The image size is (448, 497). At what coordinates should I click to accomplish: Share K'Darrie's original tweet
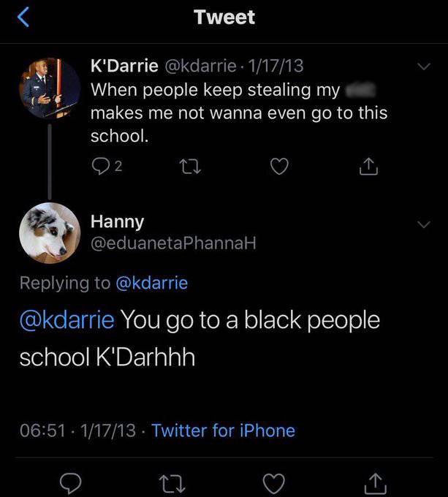(x=369, y=167)
